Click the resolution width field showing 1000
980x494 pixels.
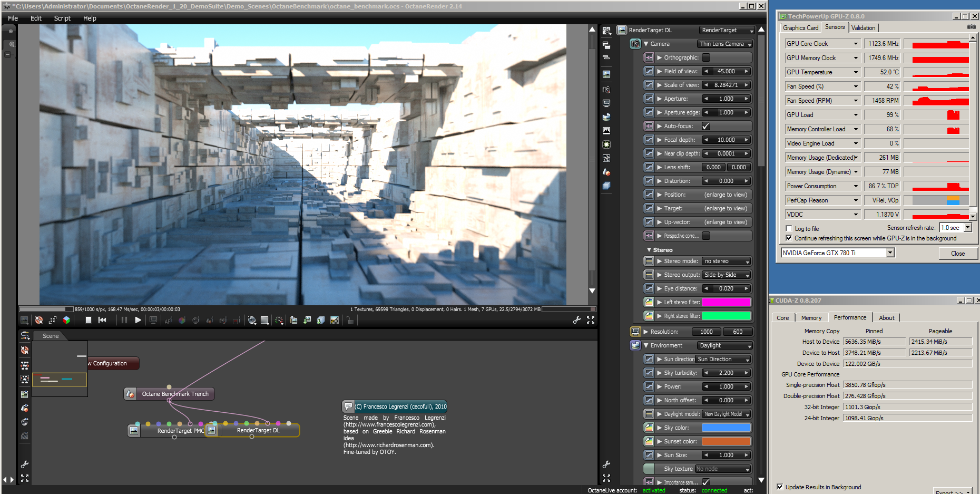click(x=707, y=332)
